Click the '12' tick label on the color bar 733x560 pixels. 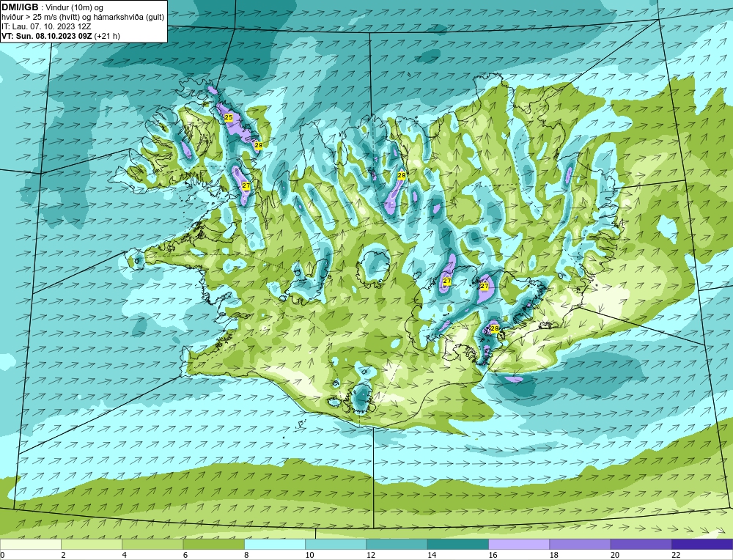(371, 555)
